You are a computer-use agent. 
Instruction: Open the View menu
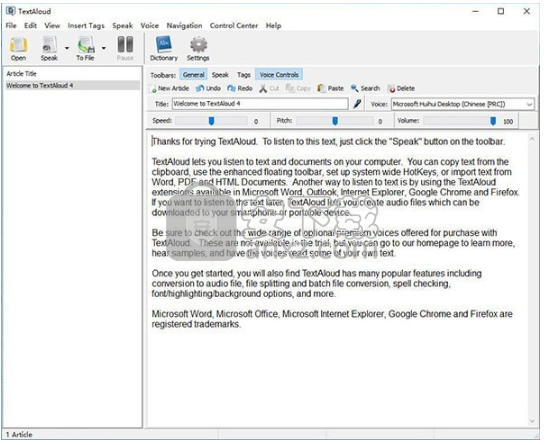pyautogui.click(x=52, y=26)
